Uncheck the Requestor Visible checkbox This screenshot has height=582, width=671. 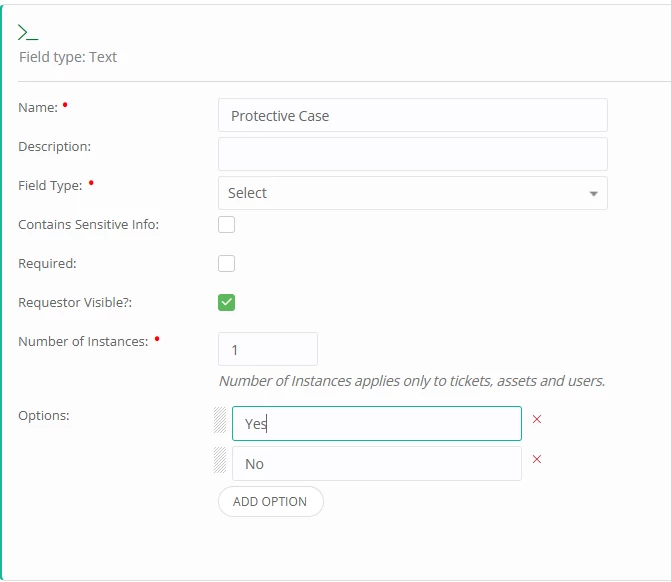point(227,302)
